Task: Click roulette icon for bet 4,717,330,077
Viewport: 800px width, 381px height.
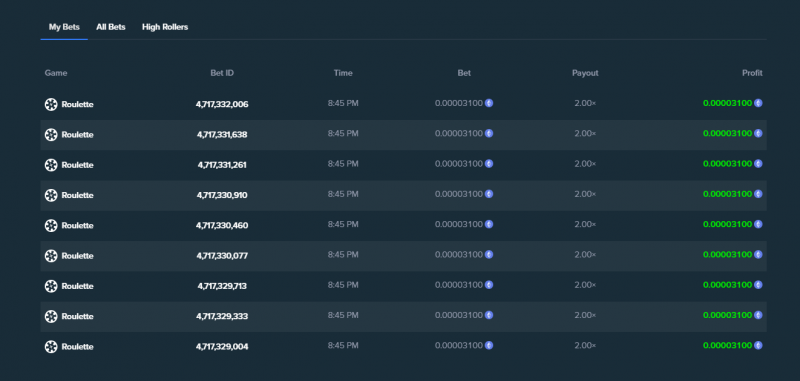Action: [x=51, y=256]
